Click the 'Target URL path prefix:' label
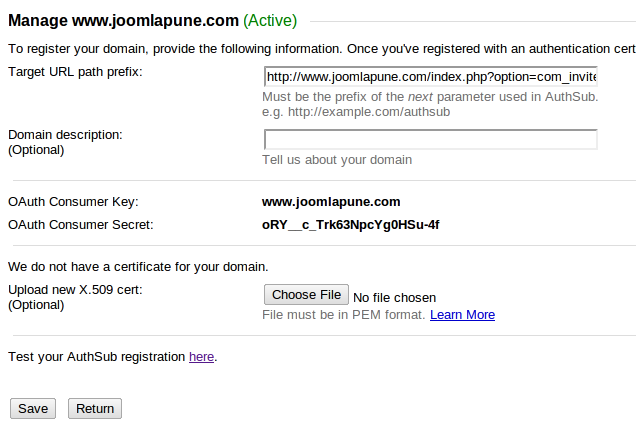 click(x=75, y=71)
